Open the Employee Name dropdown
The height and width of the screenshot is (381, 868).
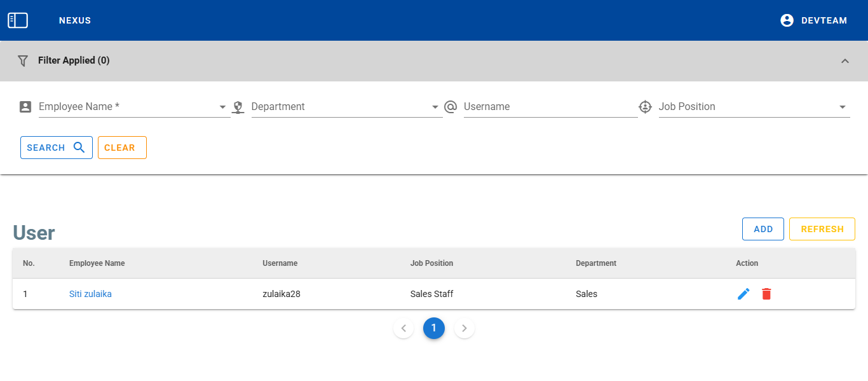222,107
